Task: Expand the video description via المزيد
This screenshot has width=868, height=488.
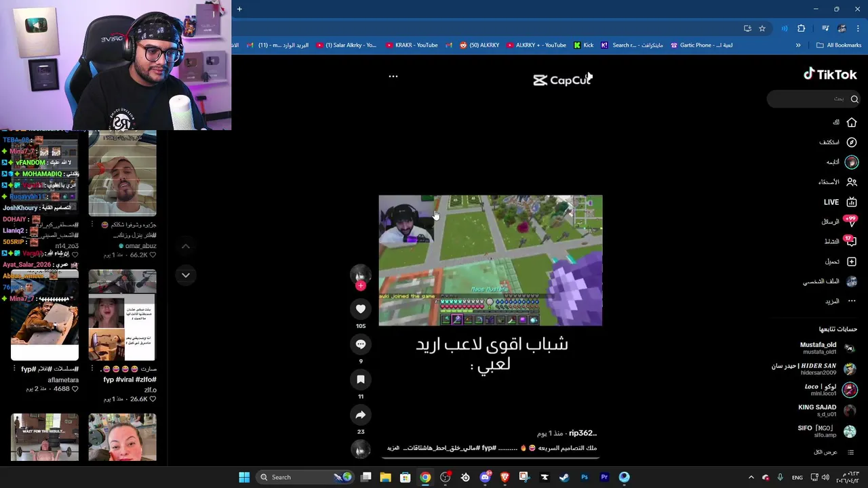Action: pyautogui.click(x=393, y=448)
